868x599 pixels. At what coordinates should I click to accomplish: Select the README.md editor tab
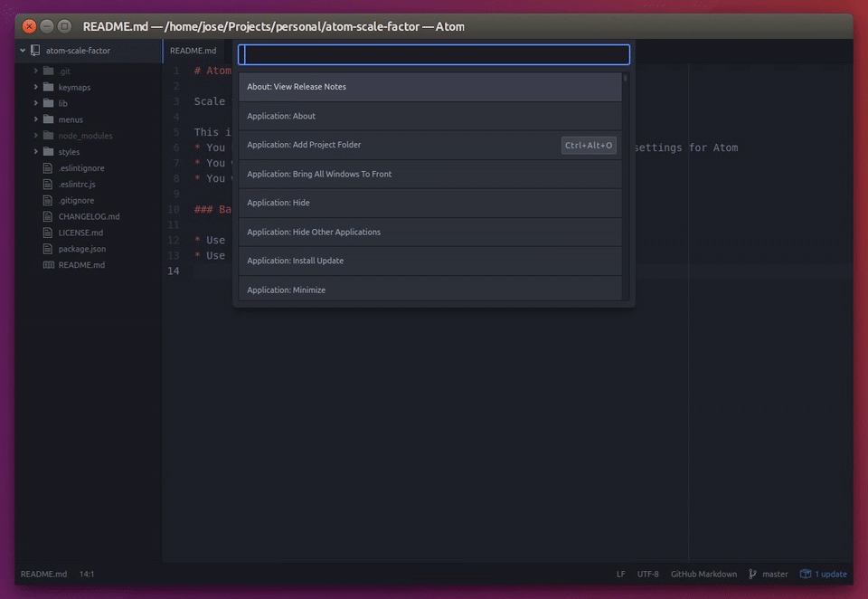click(193, 51)
